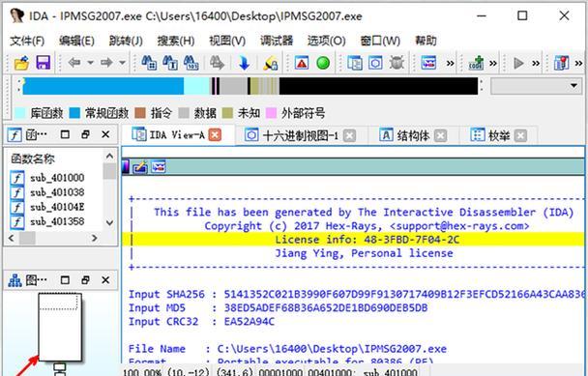Close the IDA View-A tab
The height and width of the screenshot is (376, 588).
tap(215, 135)
